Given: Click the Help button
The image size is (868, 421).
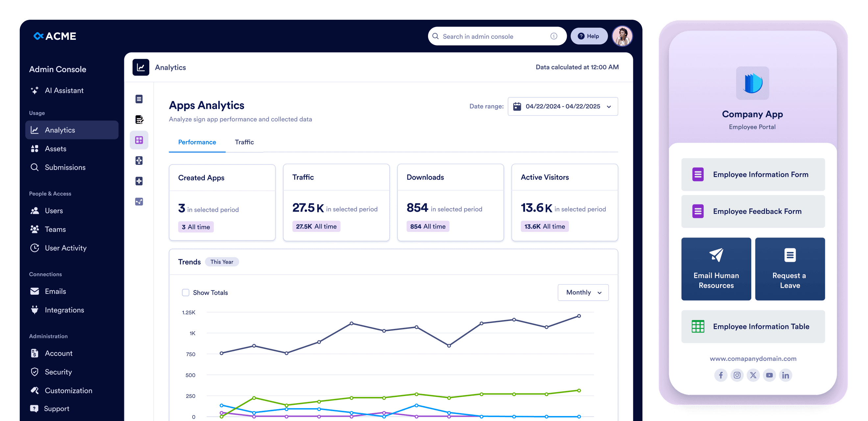Looking at the screenshot, I should click(x=588, y=36).
